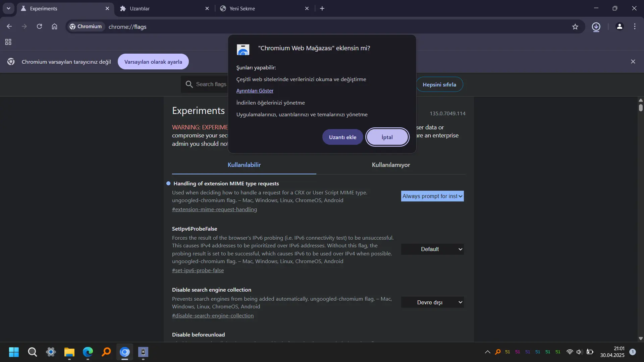The height and width of the screenshot is (362, 644).
Task: Open the clock showing 21:01
Action: click(612, 352)
